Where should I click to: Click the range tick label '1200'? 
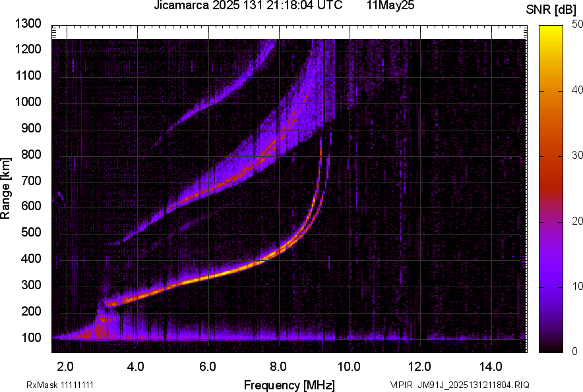point(28,49)
